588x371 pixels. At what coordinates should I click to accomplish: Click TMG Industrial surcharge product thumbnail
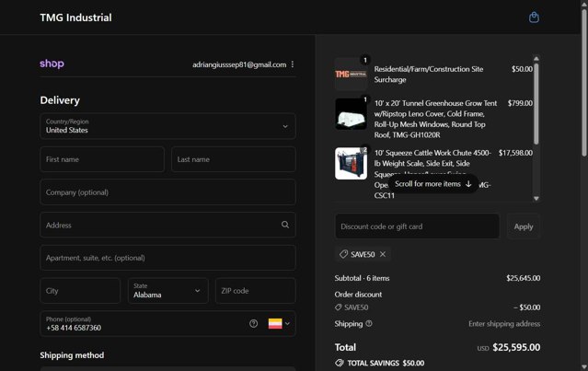coord(351,75)
